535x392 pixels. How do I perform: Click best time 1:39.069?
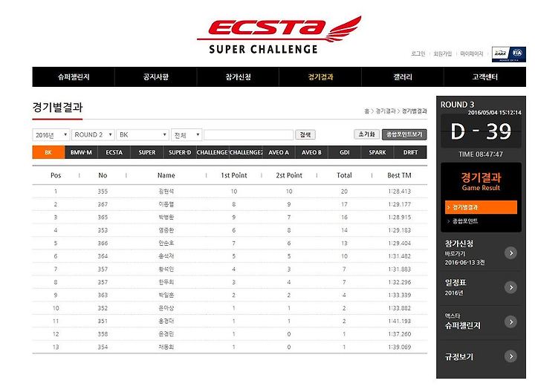399,347
